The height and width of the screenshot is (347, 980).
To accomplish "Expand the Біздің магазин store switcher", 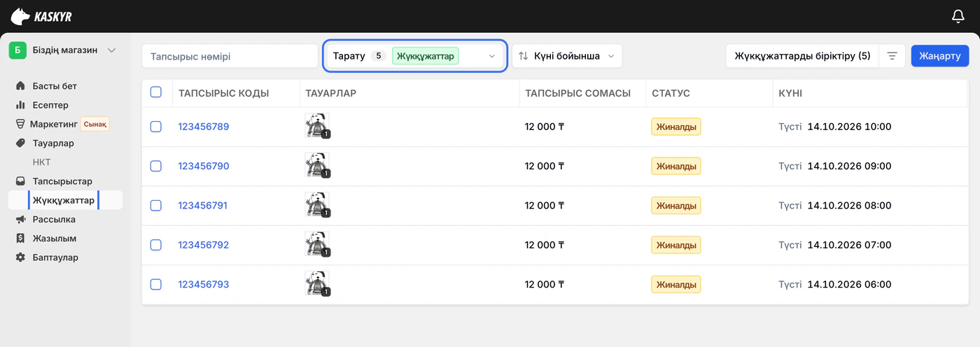I will (x=111, y=50).
